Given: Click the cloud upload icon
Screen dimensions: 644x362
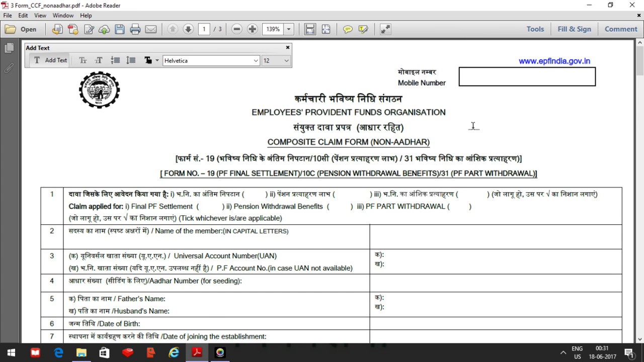Looking at the screenshot, I should 104,29.
